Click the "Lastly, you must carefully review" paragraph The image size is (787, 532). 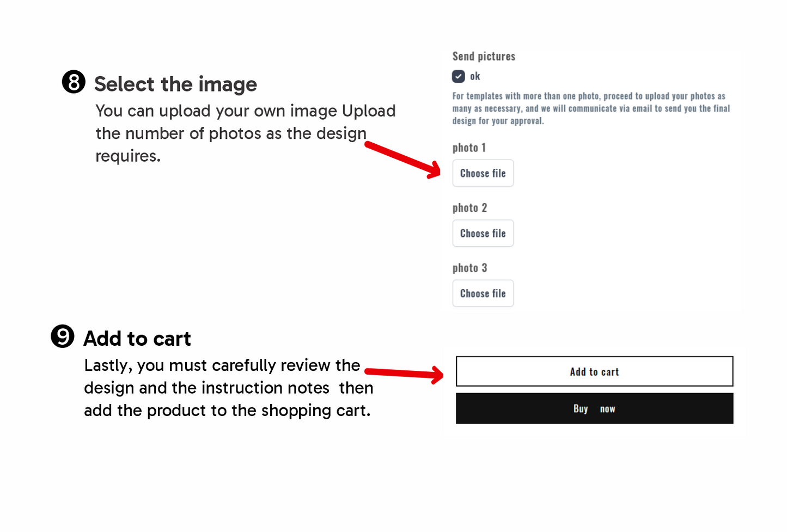tap(228, 388)
